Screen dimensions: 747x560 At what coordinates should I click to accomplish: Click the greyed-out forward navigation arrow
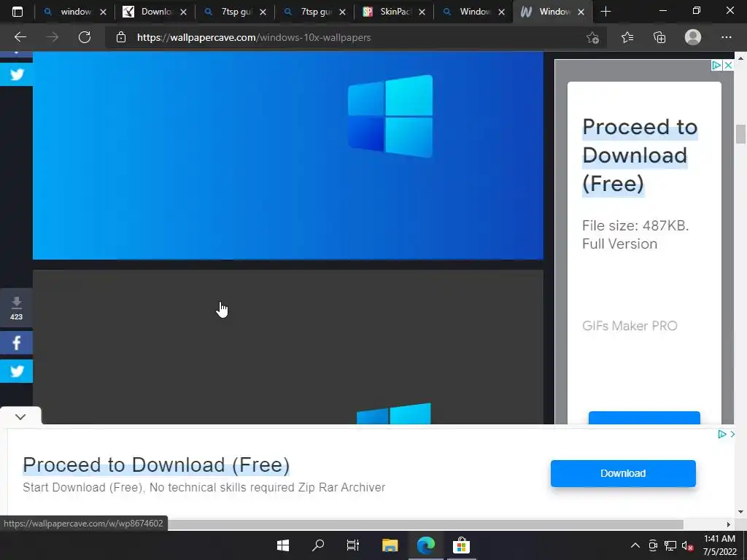point(52,37)
